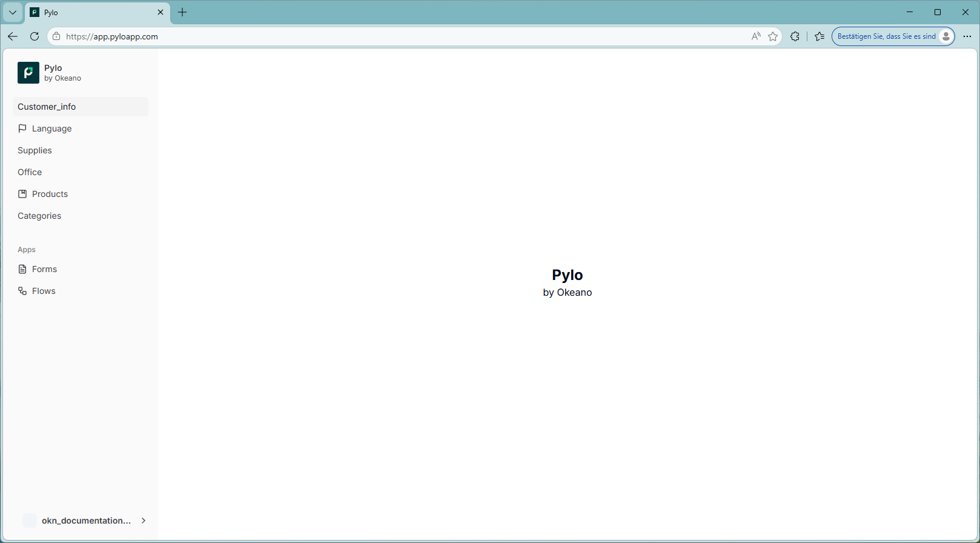This screenshot has height=543, width=980.
Task: Click the profile confirmation button
Action: [893, 36]
